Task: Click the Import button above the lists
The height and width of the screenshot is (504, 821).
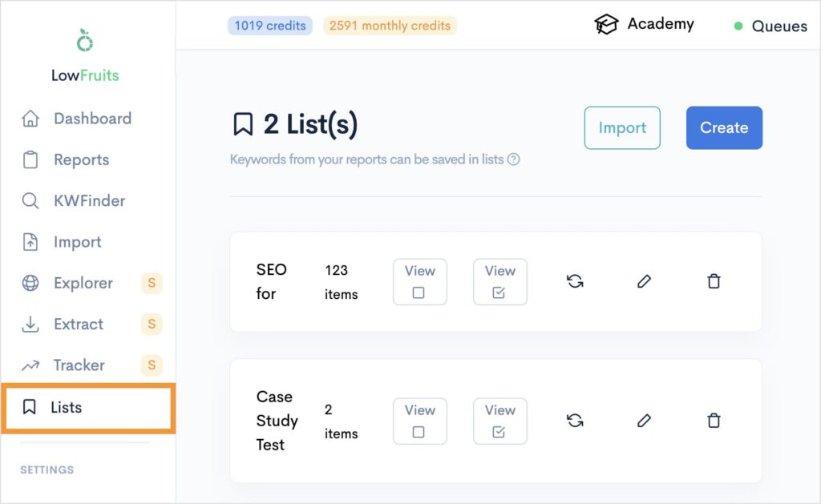Action: tap(622, 127)
